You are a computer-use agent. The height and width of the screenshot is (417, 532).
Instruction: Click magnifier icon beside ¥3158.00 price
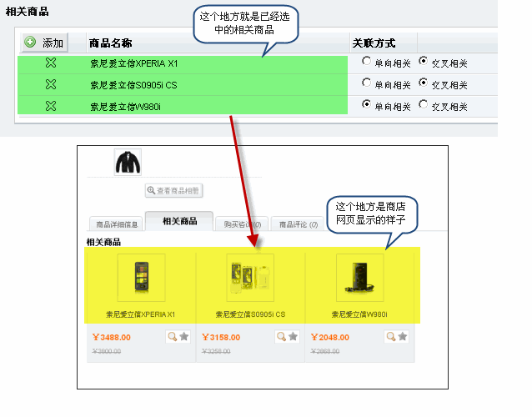(x=281, y=337)
